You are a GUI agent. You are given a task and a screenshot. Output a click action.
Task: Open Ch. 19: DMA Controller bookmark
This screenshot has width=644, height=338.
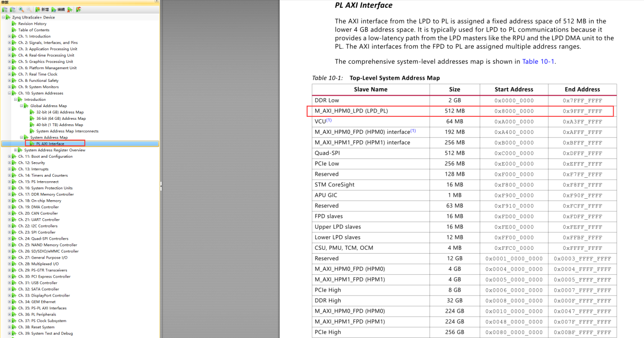(x=39, y=207)
